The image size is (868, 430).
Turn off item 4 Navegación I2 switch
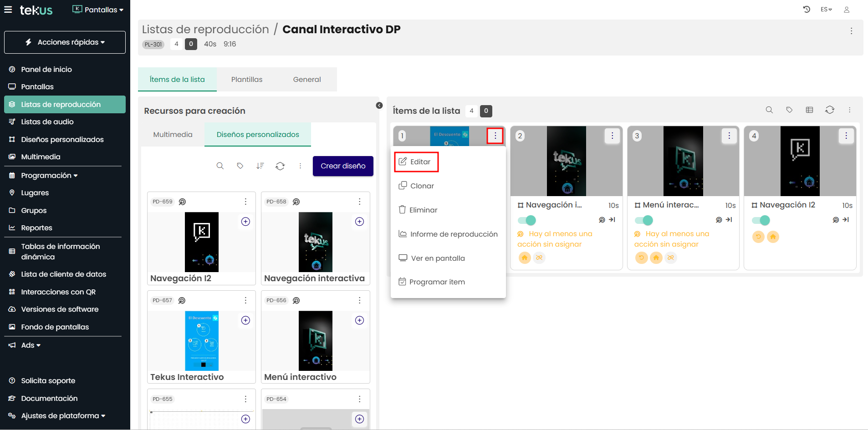(x=761, y=221)
